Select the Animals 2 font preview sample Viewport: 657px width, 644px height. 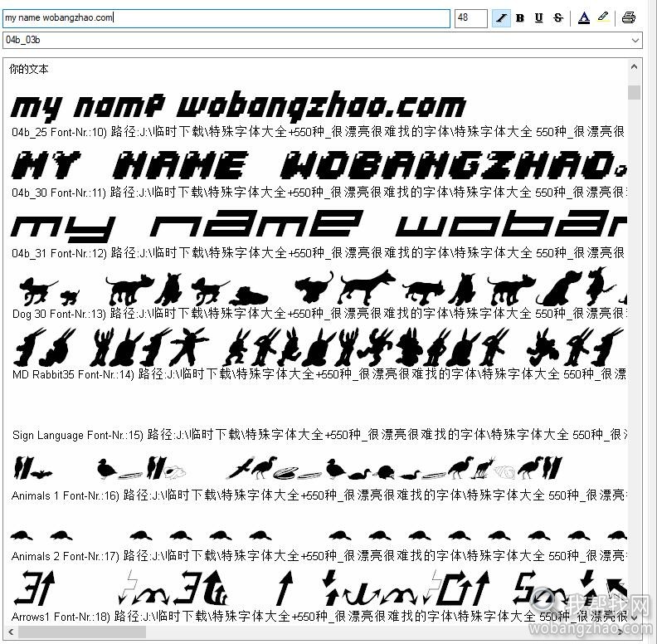[319, 535]
